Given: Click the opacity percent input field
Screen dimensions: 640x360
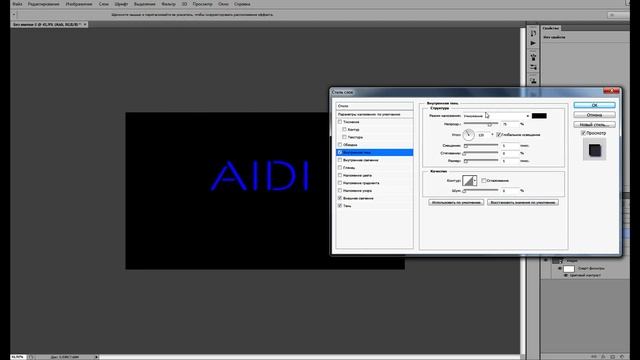Looking at the screenshot, I should pos(509,124).
